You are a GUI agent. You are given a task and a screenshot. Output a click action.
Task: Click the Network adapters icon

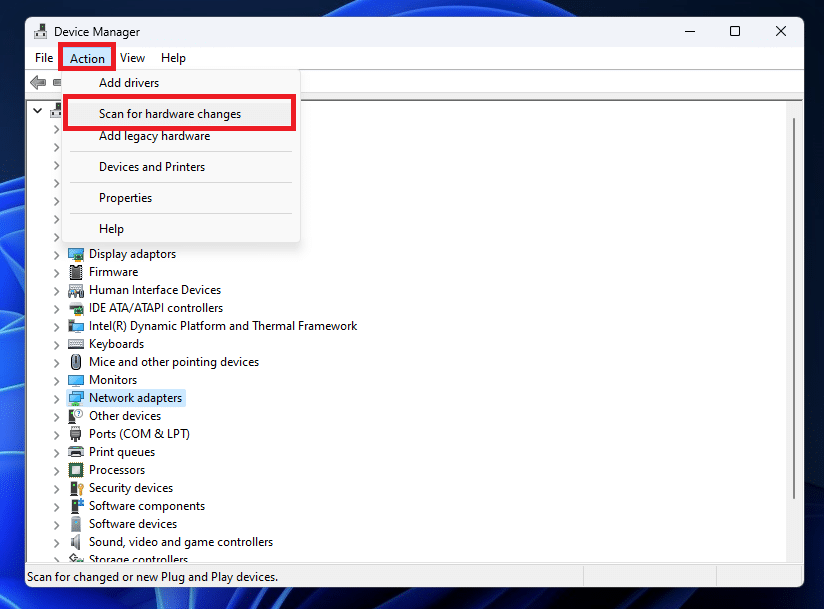[76, 397]
